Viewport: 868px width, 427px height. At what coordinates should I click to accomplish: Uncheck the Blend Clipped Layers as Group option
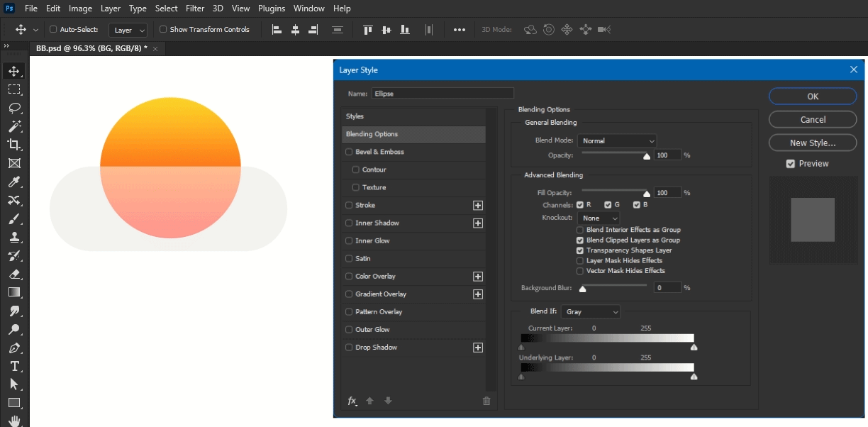pyautogui.click(x=579, y=240)
